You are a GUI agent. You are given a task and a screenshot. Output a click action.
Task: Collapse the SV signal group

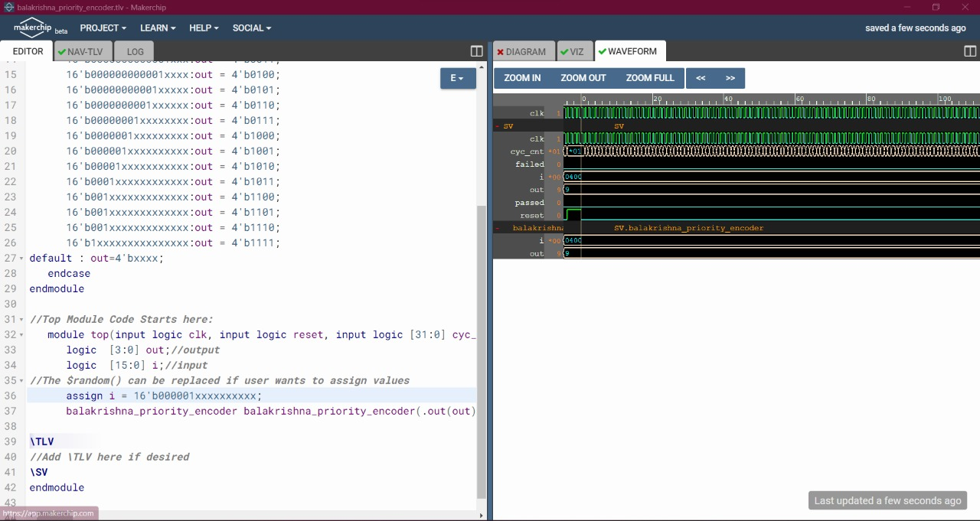pos(497,125)
